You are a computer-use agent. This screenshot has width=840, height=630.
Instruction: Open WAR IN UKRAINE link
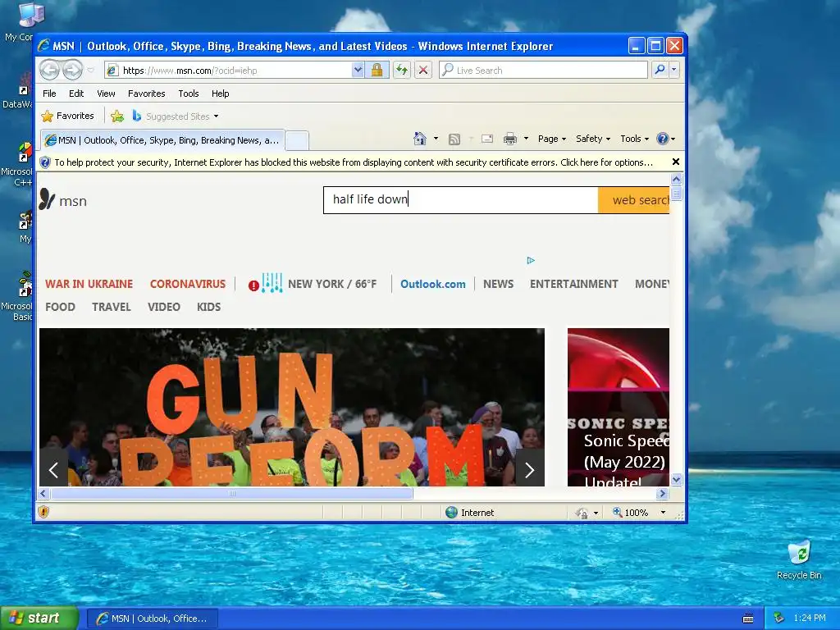(89, 284)
